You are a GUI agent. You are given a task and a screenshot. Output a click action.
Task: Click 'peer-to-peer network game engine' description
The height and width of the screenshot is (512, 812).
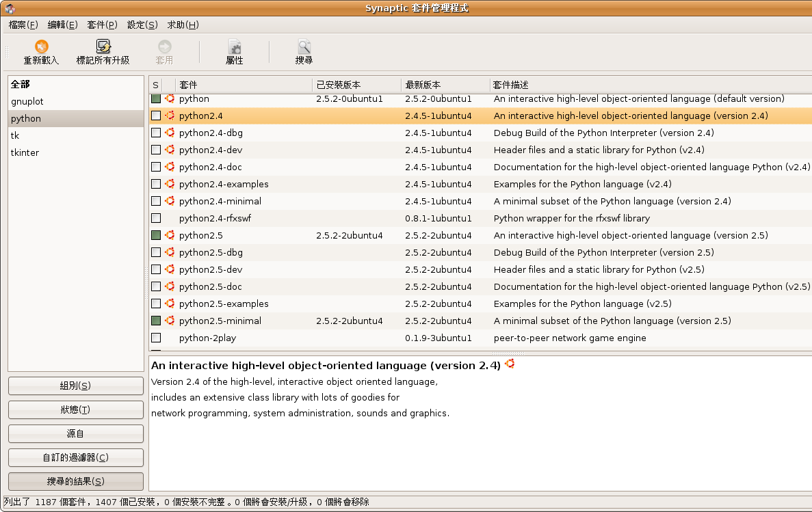(x=570, y=338)
